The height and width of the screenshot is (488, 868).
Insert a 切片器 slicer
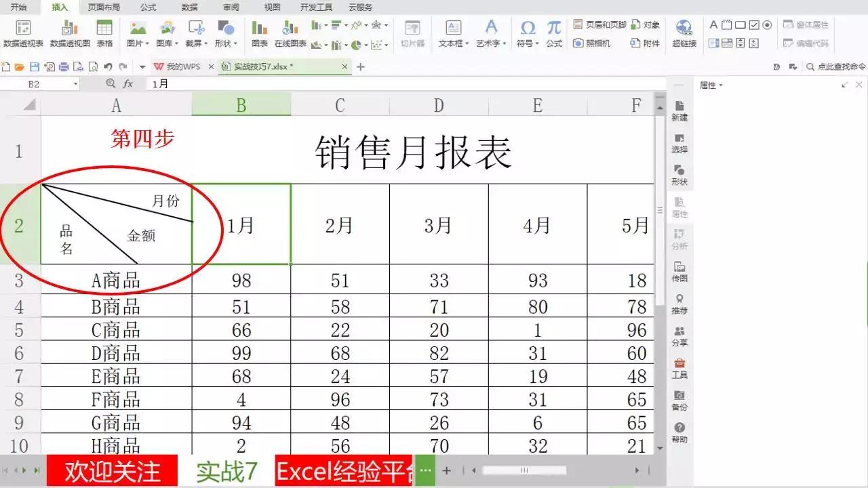click(x=412, y=33)
